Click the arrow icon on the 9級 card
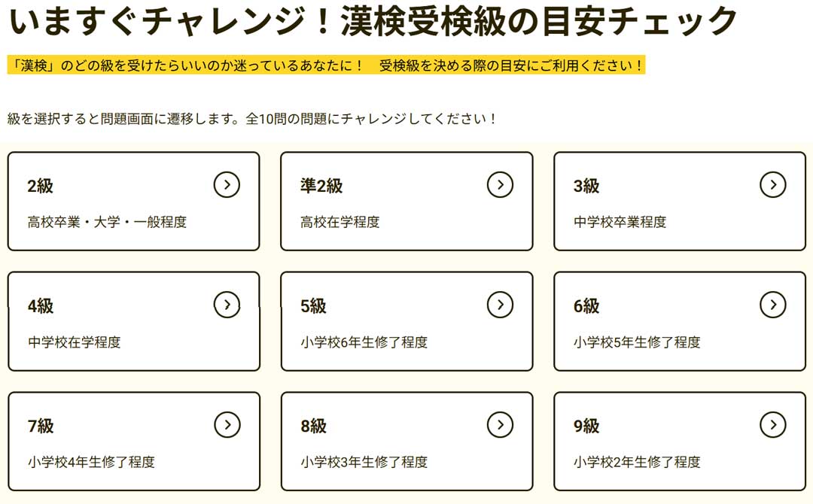Viewport: 813px width, 504px height. pos(772,424)
